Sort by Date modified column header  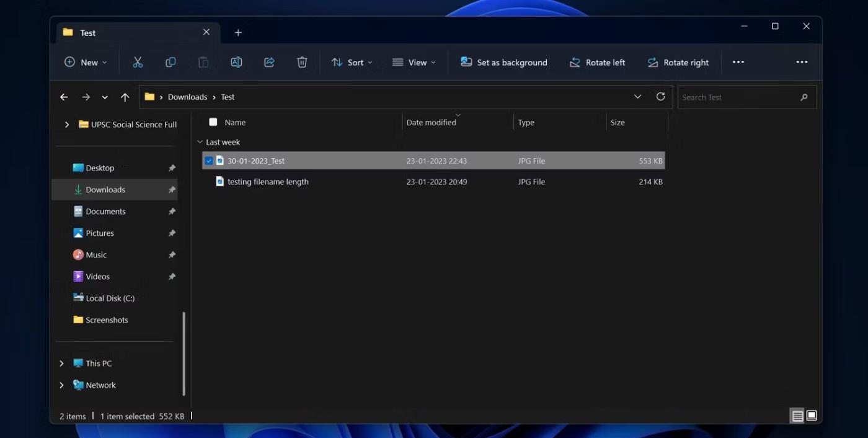(x=432, y=122)
